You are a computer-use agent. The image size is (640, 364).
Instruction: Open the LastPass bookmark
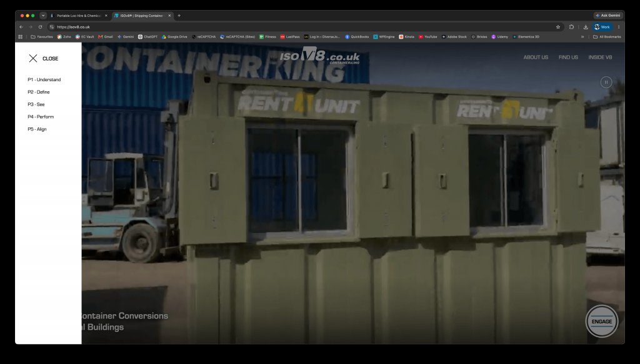point(290,37)
